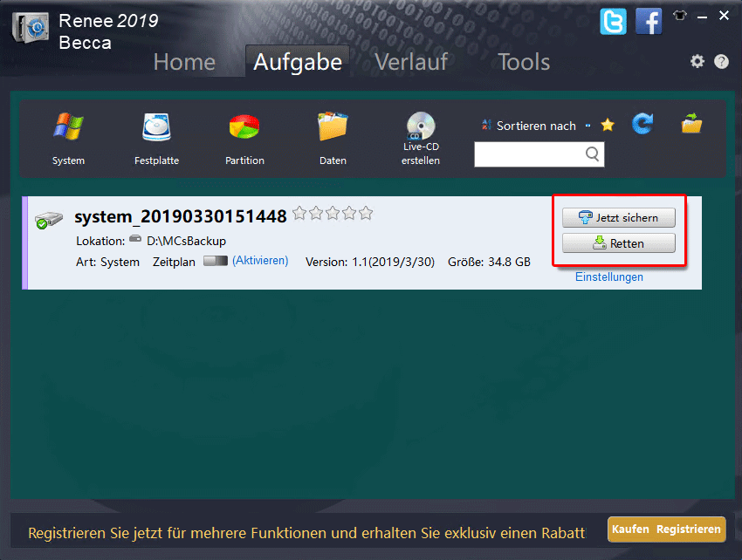This screenshot has height=560, width=742.
Task: Click the blue refresh arrow icon
Action: 642,124
